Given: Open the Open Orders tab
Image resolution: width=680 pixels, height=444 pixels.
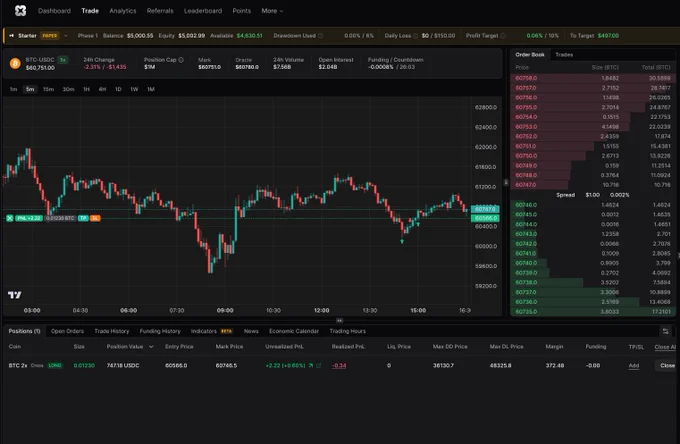Looking at the screenshot, I should point(67,331).
